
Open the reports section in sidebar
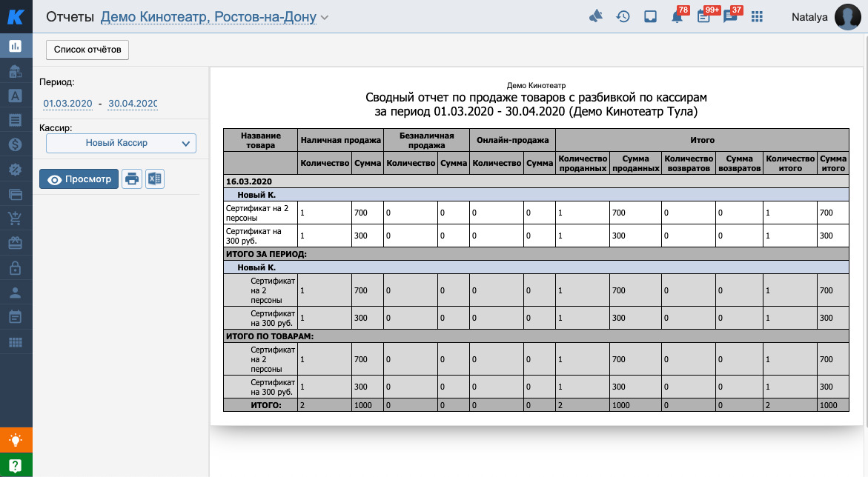16,46
